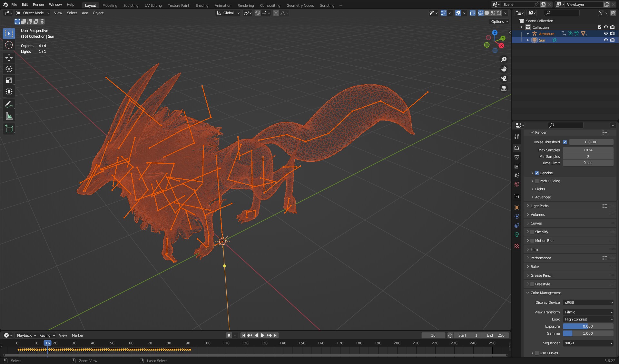Select the Scale tool

coord(9,80)
